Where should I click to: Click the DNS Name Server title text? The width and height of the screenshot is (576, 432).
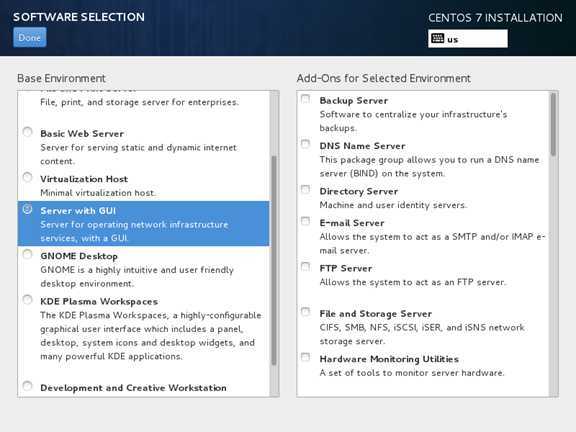coord(362,146)
